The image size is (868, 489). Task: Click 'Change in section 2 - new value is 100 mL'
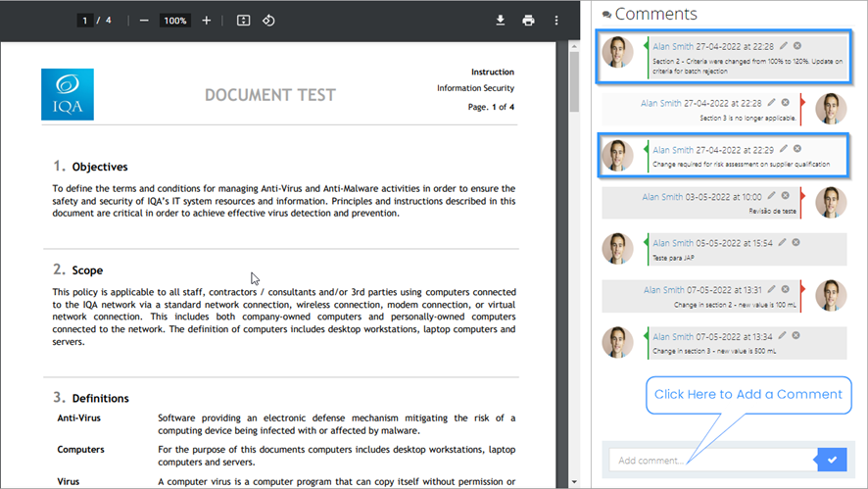click(735, 305)
